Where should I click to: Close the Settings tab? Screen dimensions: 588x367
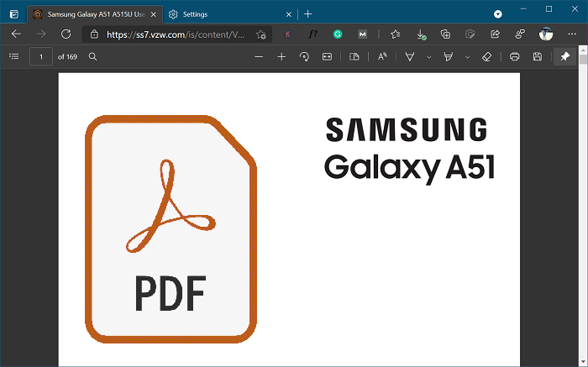[288, 14]
